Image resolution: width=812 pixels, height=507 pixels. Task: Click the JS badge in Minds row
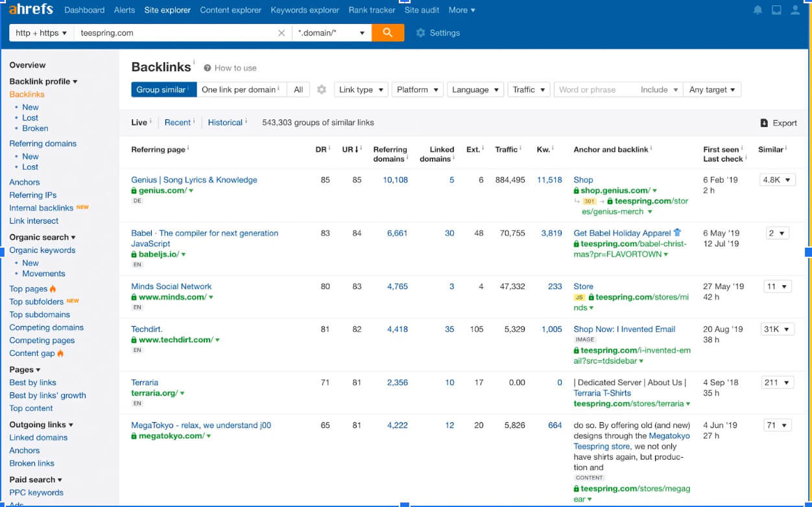pos(580,298)
